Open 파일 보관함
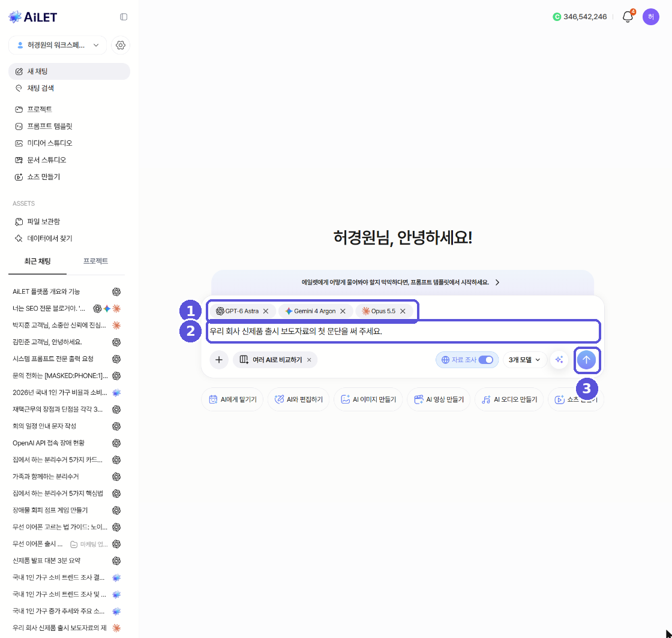Viewport: 672px width, 638px height. [x=69, y=221]
